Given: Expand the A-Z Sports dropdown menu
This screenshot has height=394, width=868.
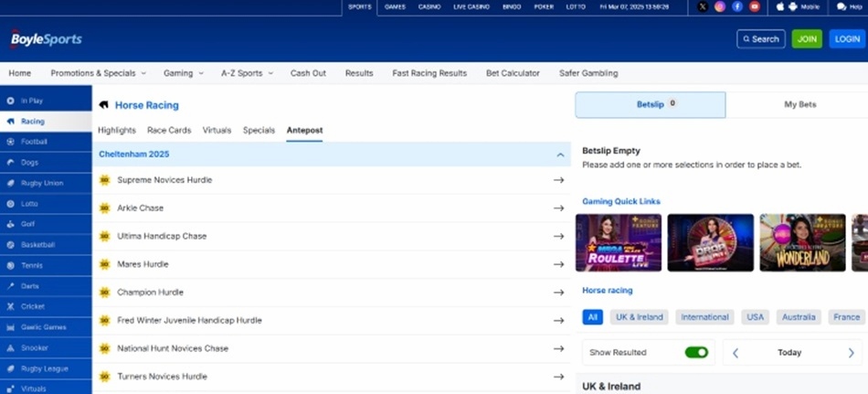Looking at the screenshot, I should pyautogui.click(x=246, y=73).
